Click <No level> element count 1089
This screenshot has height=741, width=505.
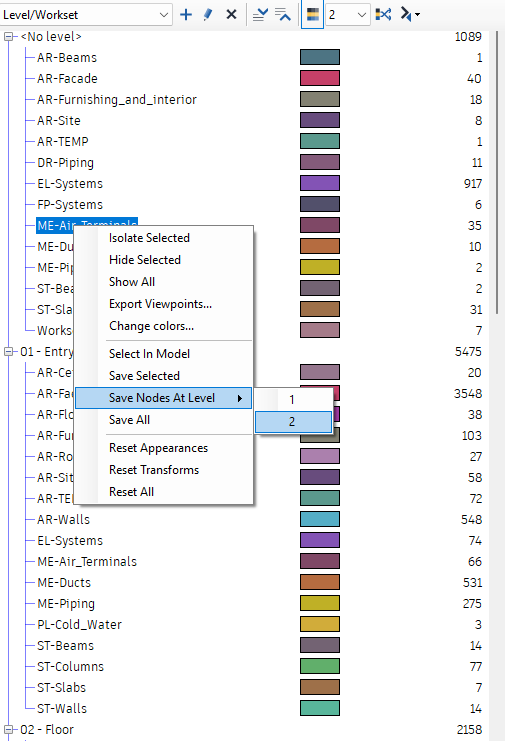pos(468,36)
